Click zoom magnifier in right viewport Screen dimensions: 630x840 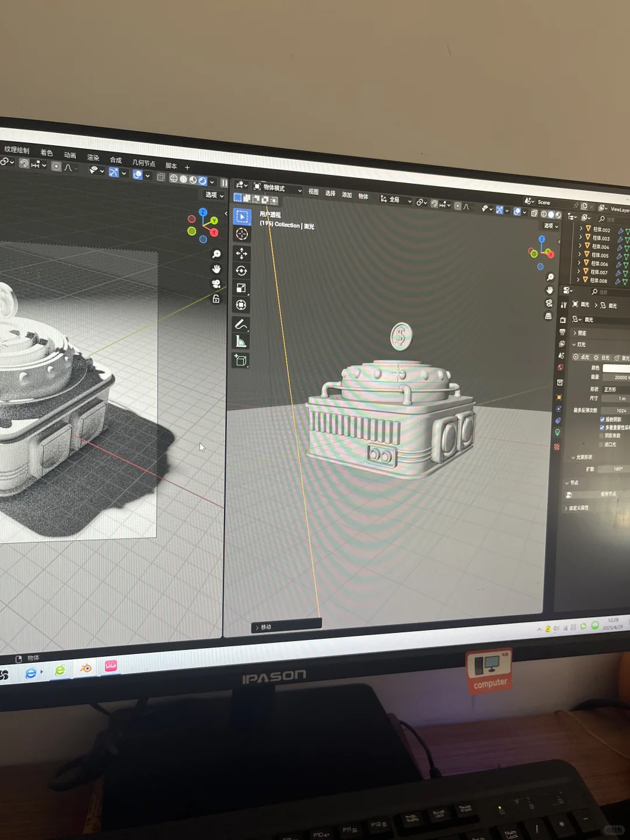click(550, 278)
